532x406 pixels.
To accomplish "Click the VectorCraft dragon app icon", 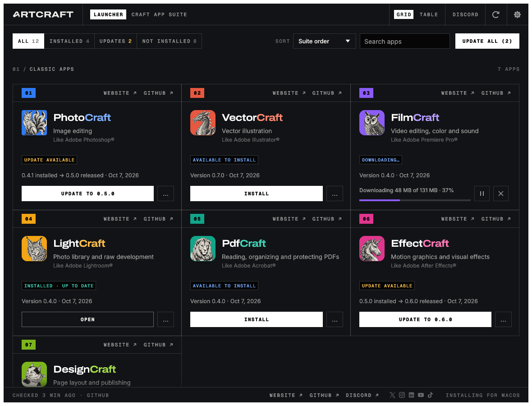I will coord(203,123).
